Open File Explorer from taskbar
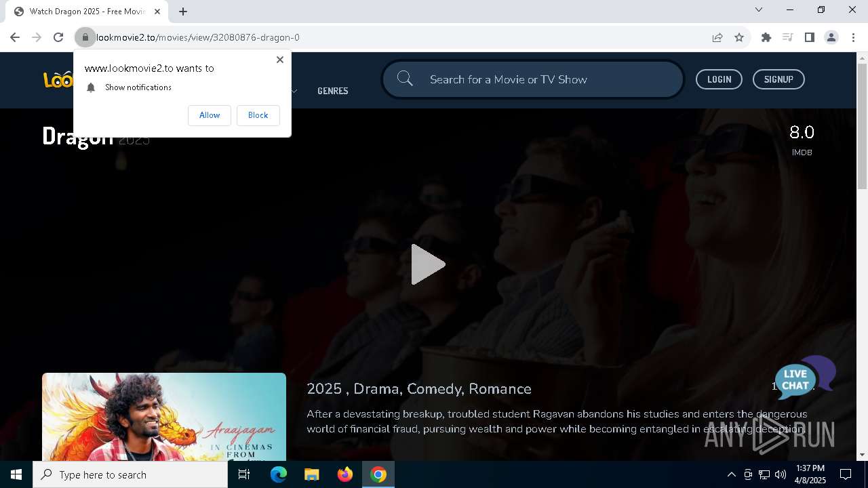The image size is (868, 488). point(311,474)
